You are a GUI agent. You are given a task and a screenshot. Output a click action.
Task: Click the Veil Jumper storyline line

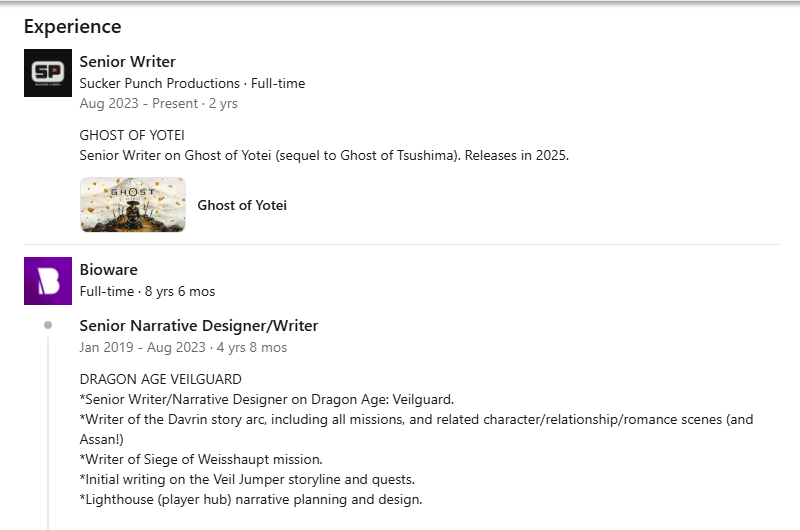pos(247,479)
